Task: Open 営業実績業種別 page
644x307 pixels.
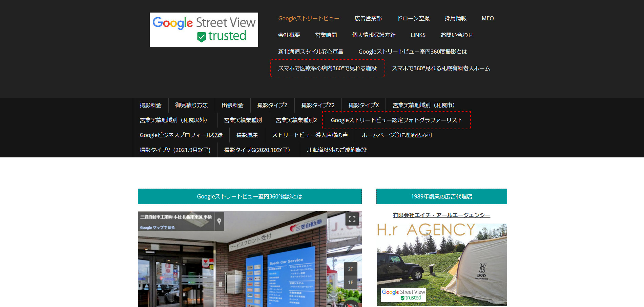Action: pos(243,120)
